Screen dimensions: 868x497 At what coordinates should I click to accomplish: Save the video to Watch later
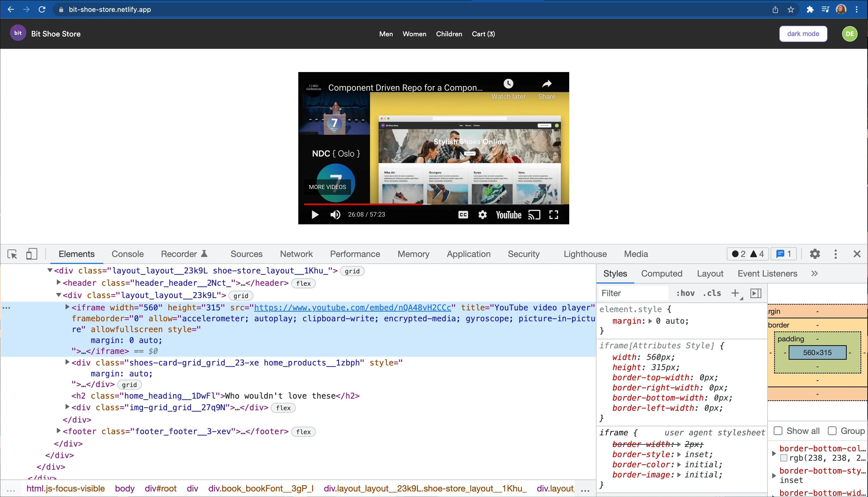(x=508, y=83)
